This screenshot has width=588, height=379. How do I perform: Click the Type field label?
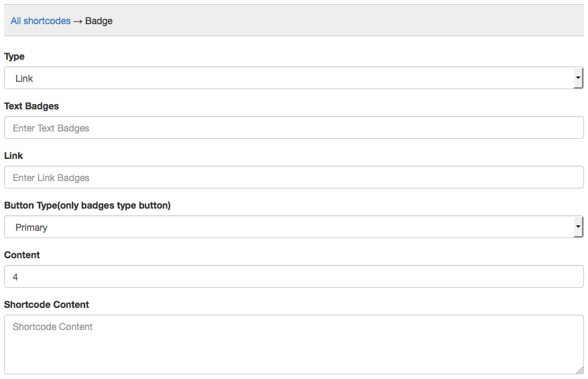coord(14,56)
